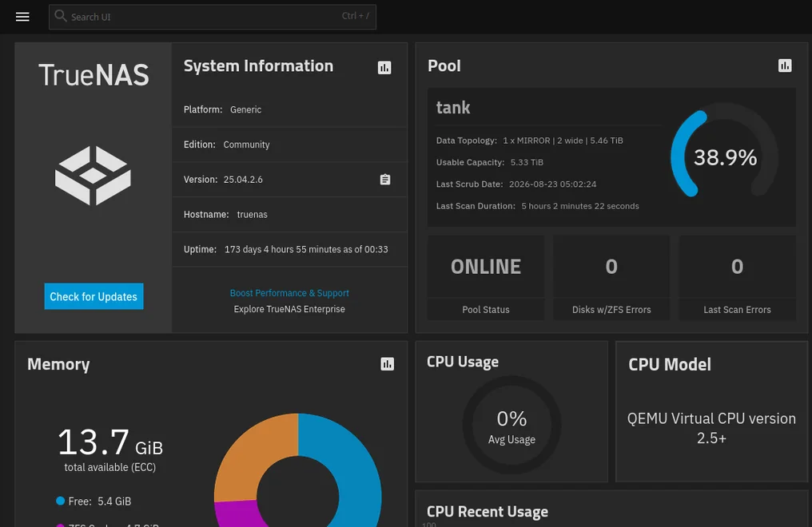Click the Uptime 173 days text
812x527 pixels.
[306, 249]
